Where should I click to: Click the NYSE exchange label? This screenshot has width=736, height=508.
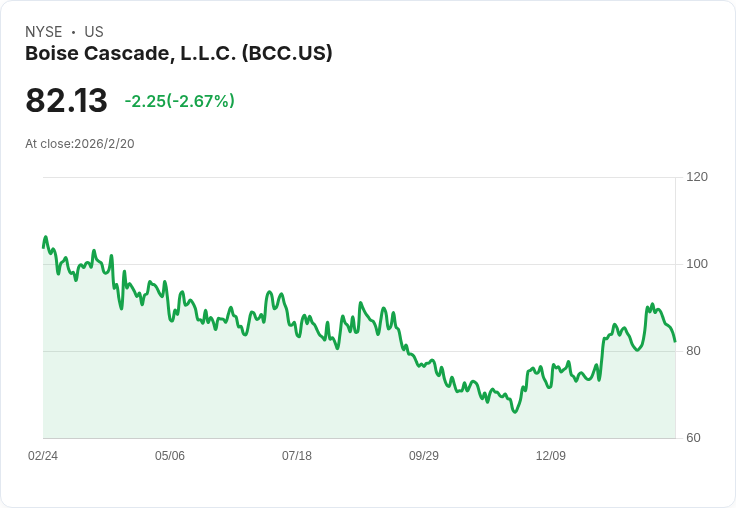click(44, 32)
